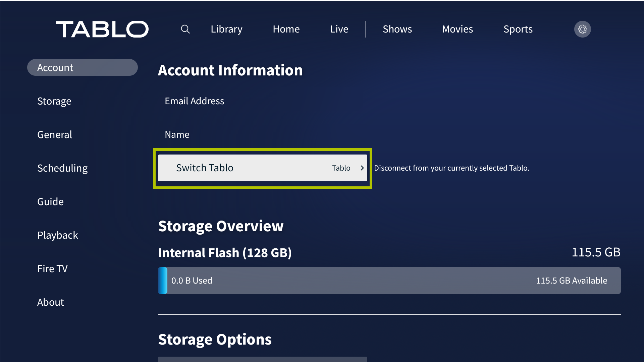Open Scheduling settings in the sidebar
Viewport: 644px width, 362px height.
[62, 168]
